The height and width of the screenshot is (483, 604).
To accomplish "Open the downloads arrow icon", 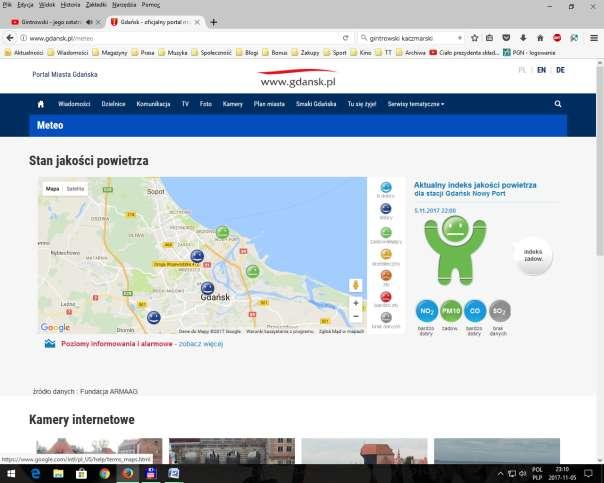I will (x=523, y=38).
